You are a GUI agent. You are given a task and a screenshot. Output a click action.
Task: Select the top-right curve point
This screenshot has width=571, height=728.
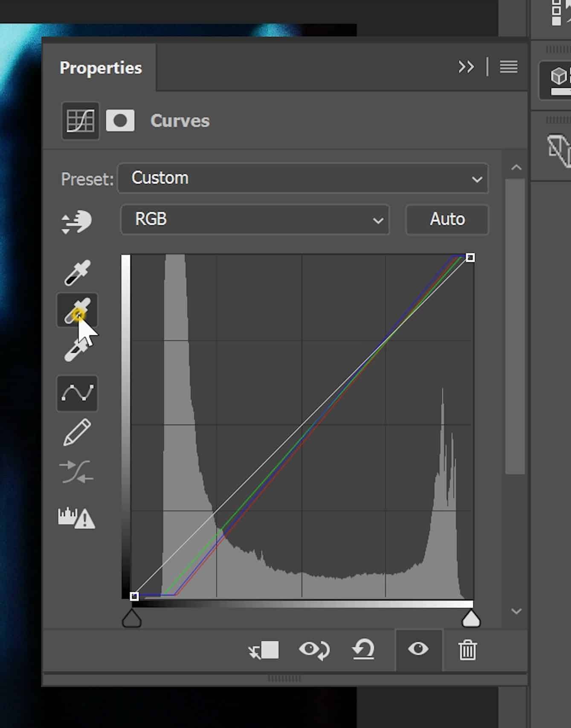tap(470, 258)
